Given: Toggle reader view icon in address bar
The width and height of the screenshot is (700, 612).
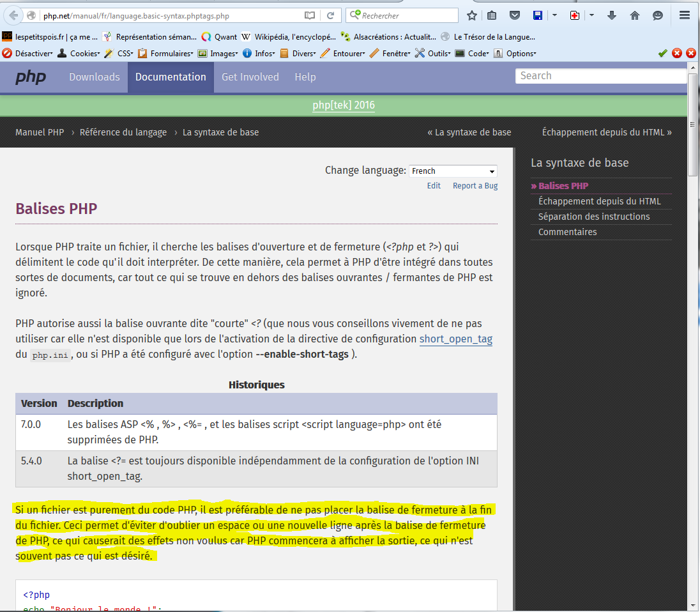Looking at the screenshot, I should click(310, 15).
